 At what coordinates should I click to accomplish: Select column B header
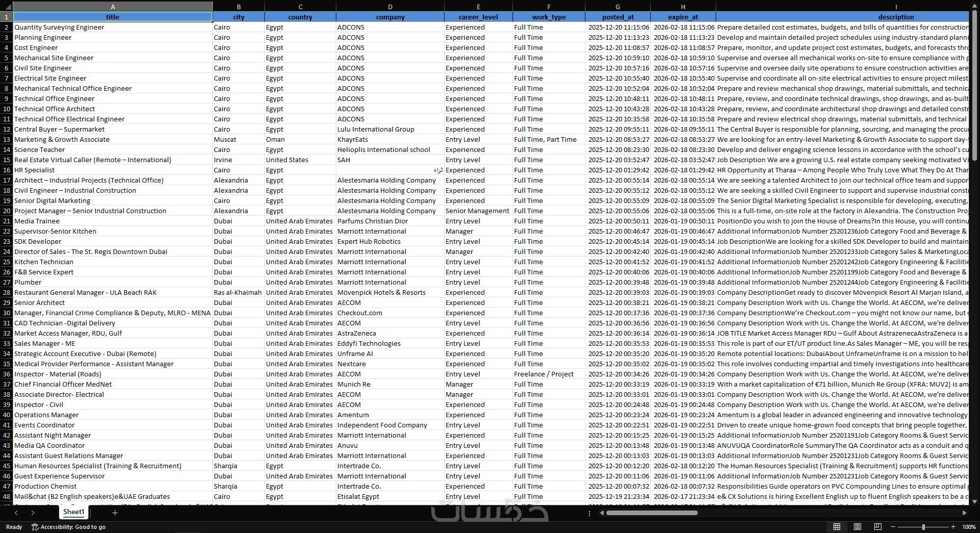239,7
